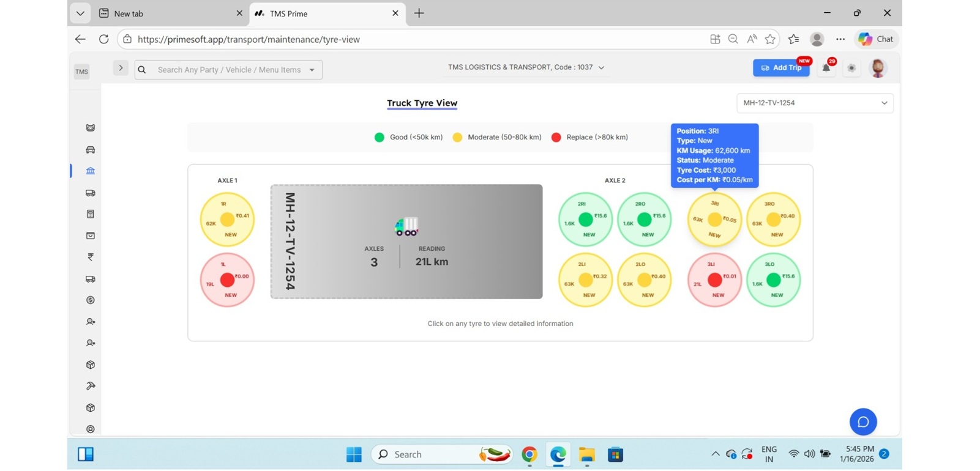Expand the search bar dropdown arrow
Viewport: 980px width, 471px height.
click(x=312, y=70)
